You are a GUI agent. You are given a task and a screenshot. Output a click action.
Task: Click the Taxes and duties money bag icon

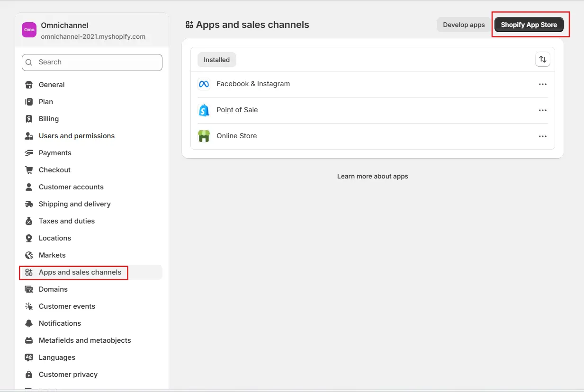tap(29, 221)
